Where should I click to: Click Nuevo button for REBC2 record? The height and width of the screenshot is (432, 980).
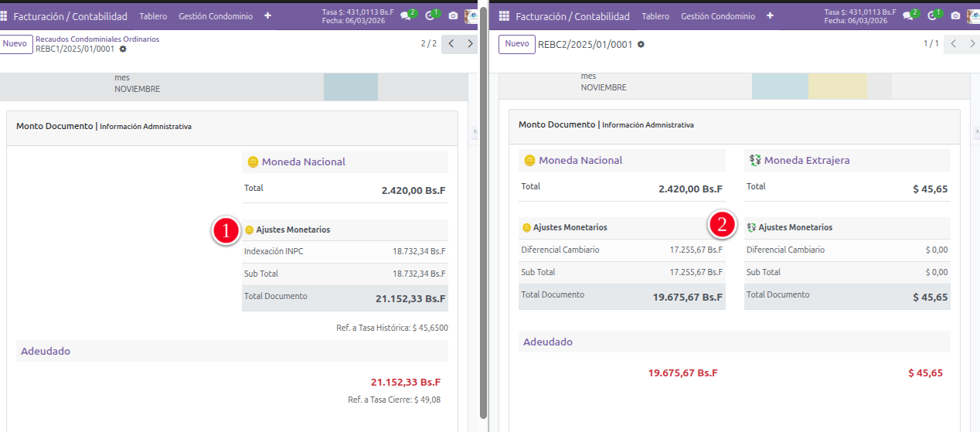click(516, 44)
